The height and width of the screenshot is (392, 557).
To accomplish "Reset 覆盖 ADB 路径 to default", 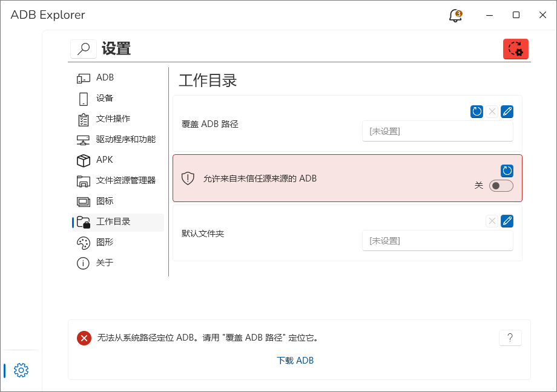I will (476, 111).
